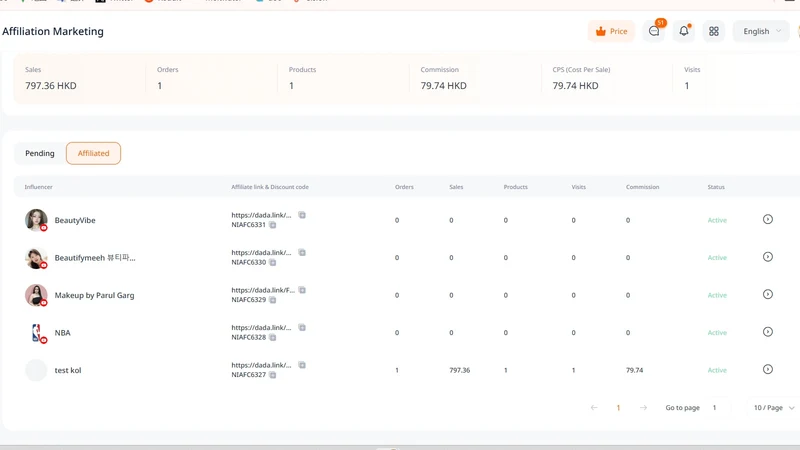
Task: Open details arrow for NBA row
Action: (768, 332)
